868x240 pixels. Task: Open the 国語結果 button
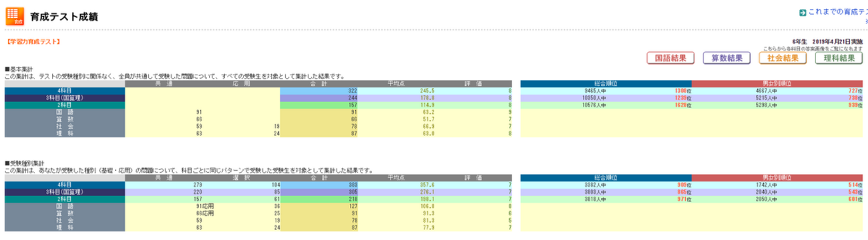(x=671, y=58)
